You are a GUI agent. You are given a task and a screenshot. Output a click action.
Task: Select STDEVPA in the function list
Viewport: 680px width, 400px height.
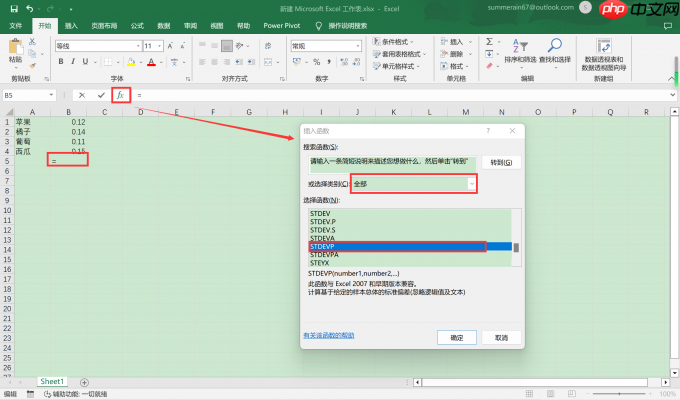(x=324, y=255)
